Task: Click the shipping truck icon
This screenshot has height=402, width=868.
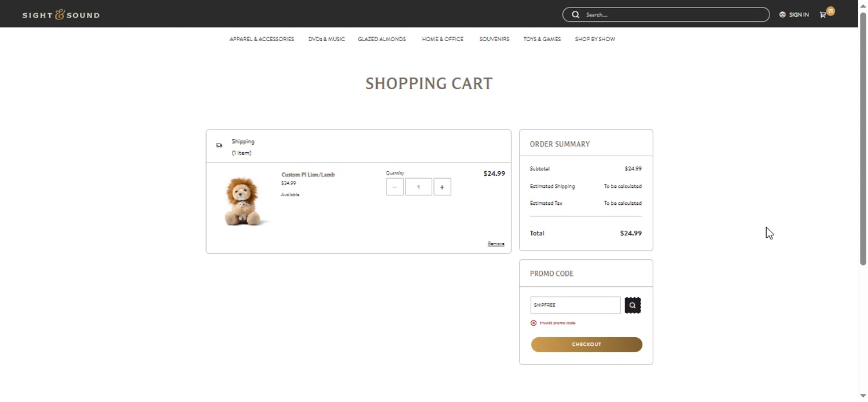Action: click(219, 145)
